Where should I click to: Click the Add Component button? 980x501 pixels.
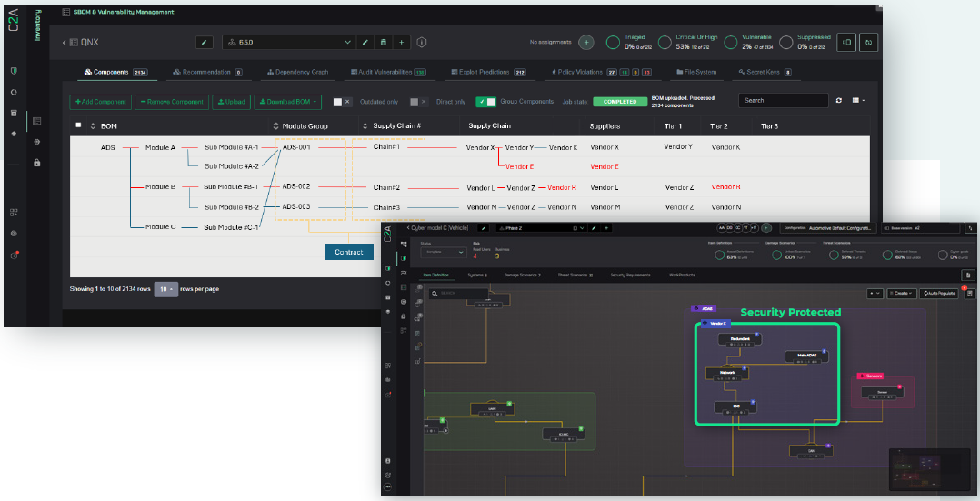point(100,101)
